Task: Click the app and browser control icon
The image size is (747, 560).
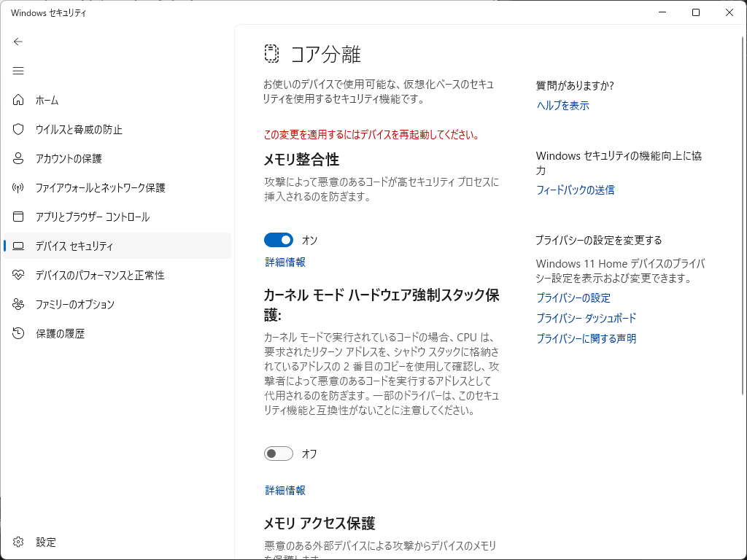Action: click(x=19, y=217)
